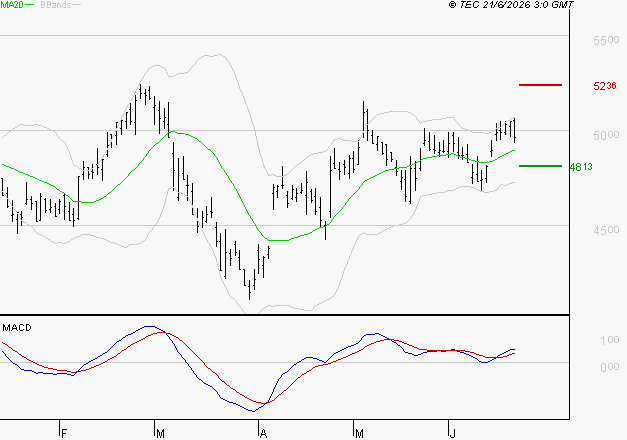Click the A (April) axis marker

click(x=263, y=434)
